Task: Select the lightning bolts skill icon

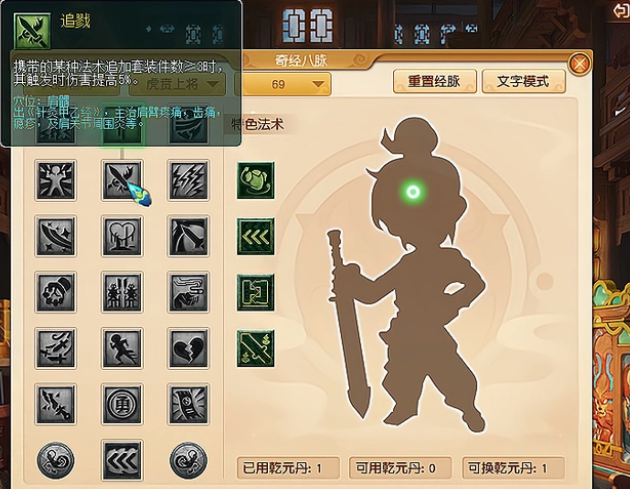Action: [188, 180]
